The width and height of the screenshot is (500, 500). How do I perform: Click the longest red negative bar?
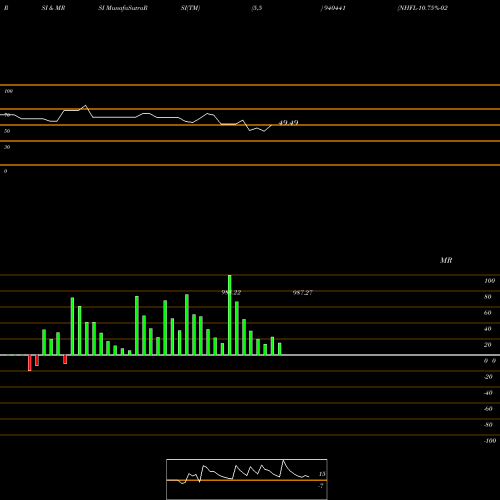[x=30, y=363]
